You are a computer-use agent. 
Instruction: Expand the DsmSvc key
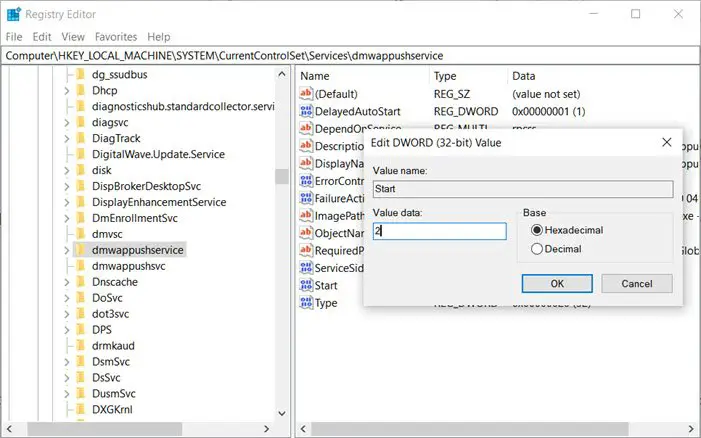(x=67, y=362)
